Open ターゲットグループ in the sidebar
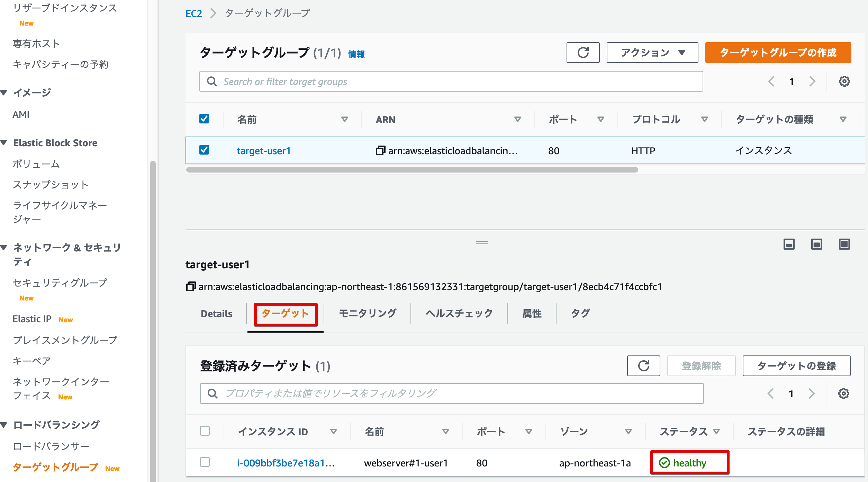The width and height of the screenshot is (868, 482). 55,467
